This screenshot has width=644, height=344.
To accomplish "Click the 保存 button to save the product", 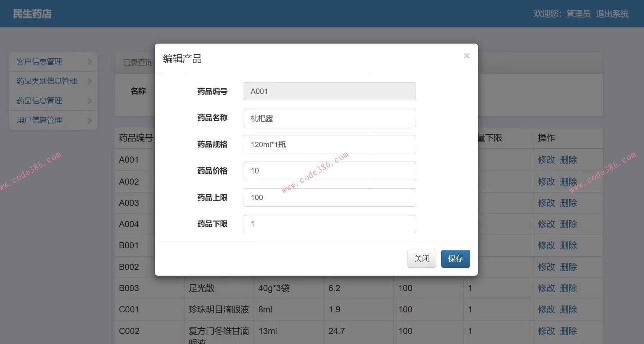I will pyautogui.click(x=455, y=258).
